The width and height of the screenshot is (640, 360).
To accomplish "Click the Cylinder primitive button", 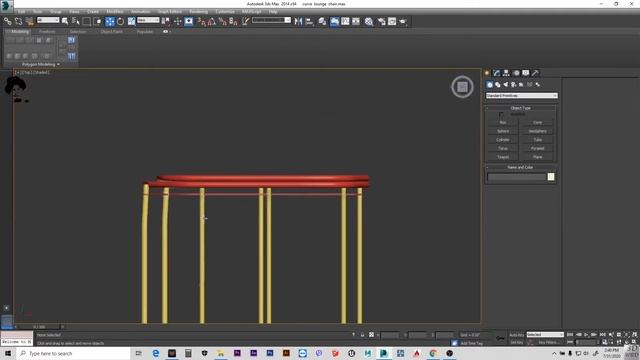I will (503, 140).
